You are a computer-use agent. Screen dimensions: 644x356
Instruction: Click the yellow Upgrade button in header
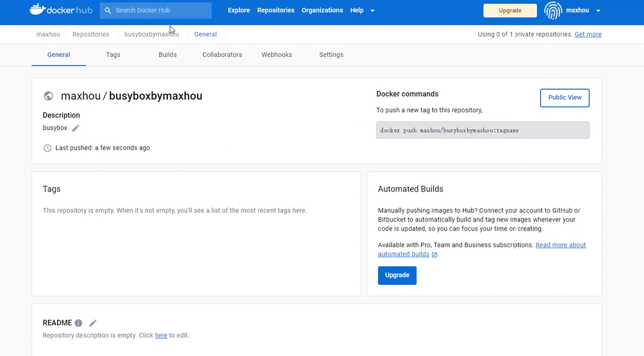pos(510,10)
